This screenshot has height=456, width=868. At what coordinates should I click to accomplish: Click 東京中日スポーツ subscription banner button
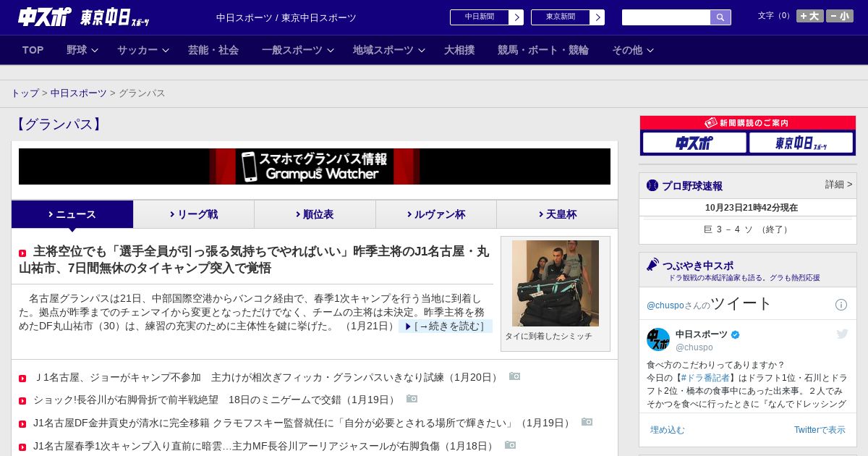801,143
